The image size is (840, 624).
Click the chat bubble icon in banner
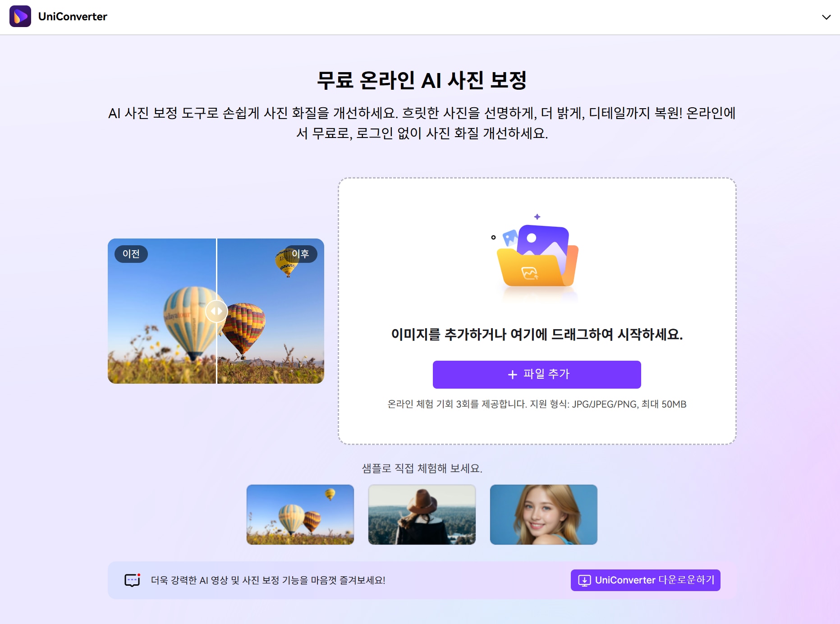coord(132,580)
